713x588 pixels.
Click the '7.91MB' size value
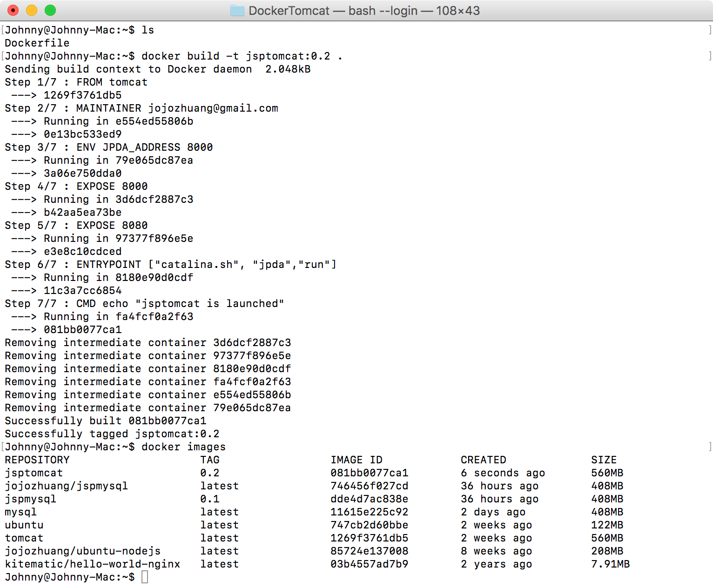coord(611,564)
